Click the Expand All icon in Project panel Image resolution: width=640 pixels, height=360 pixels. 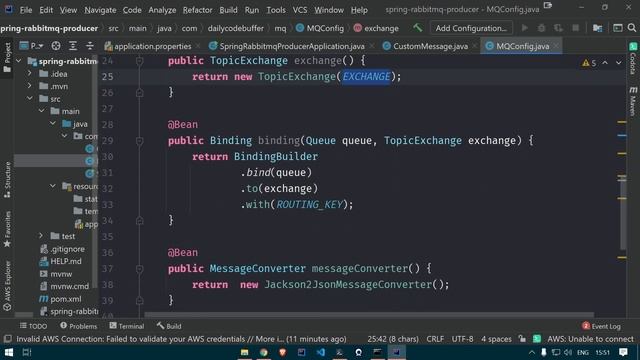[x=73, y=46]
